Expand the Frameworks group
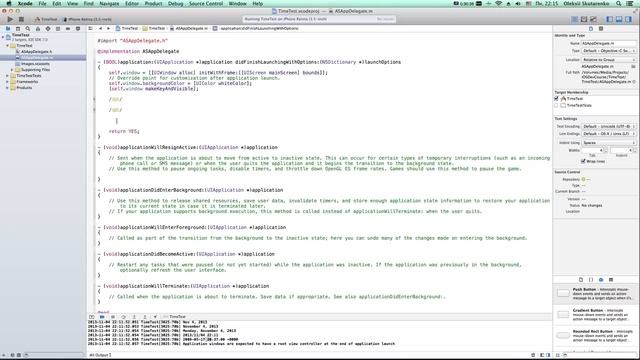Screen dimensions: 640x360 [7, 82]
